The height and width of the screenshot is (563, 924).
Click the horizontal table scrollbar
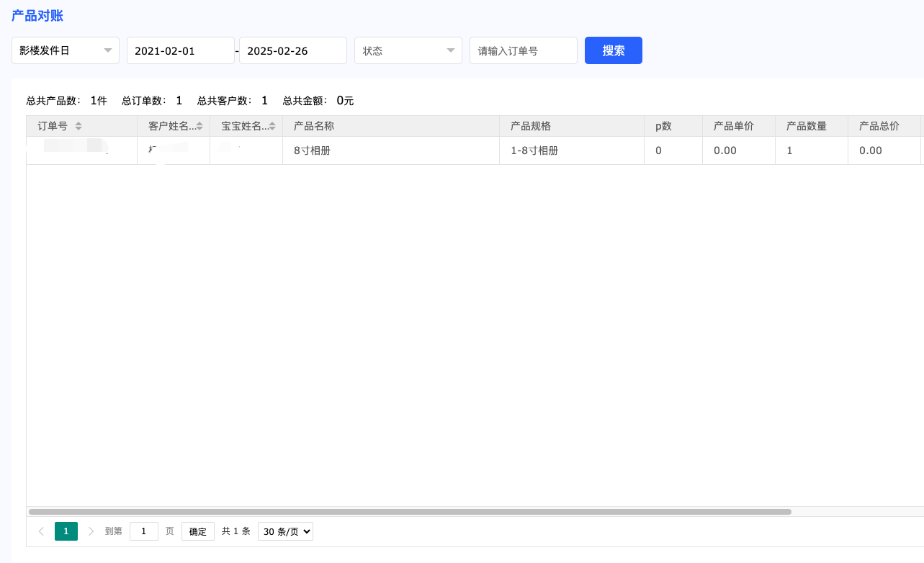[x=409, y=512]
